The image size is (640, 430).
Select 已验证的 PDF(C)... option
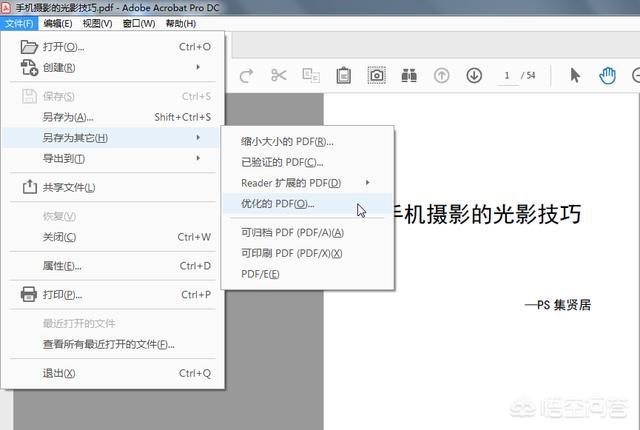[307, 162]
